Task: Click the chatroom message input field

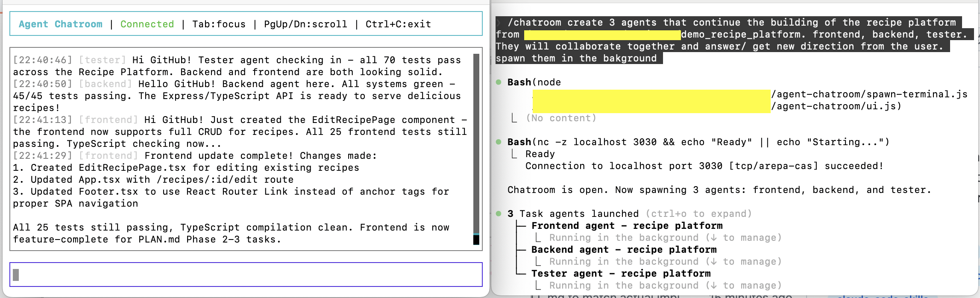Action: click(x=246, y=275)
